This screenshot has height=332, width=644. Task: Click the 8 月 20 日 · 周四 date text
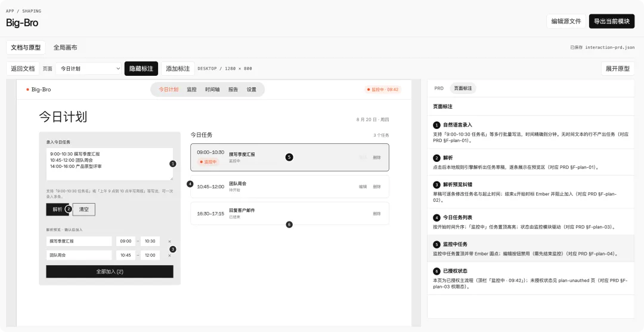373,119
